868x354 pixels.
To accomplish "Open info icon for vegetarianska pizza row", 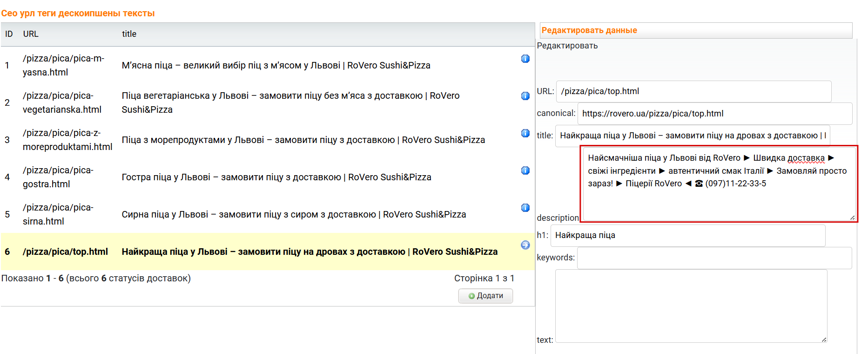I will point(525,96).
